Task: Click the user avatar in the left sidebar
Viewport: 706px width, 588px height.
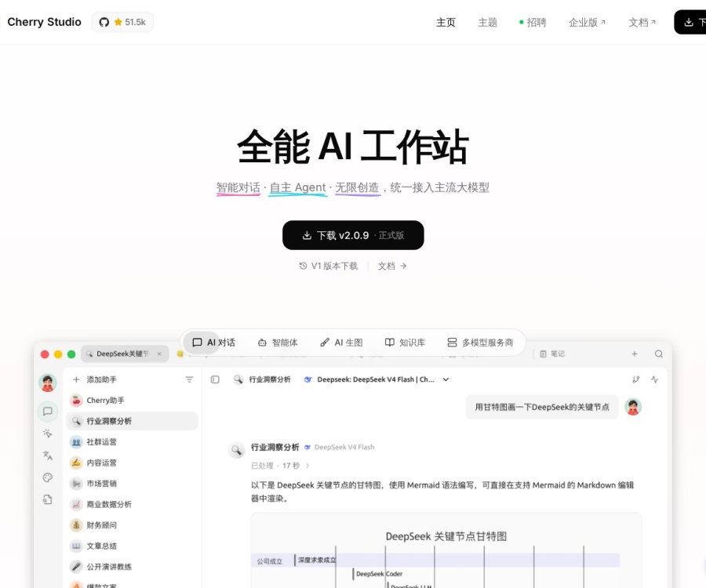Action: [48, 383]
